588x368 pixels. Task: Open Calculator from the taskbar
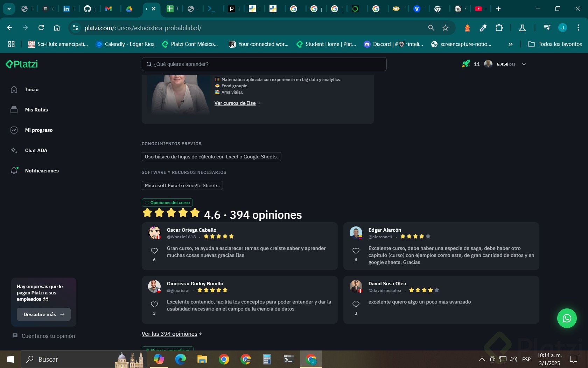pos(267,359)
